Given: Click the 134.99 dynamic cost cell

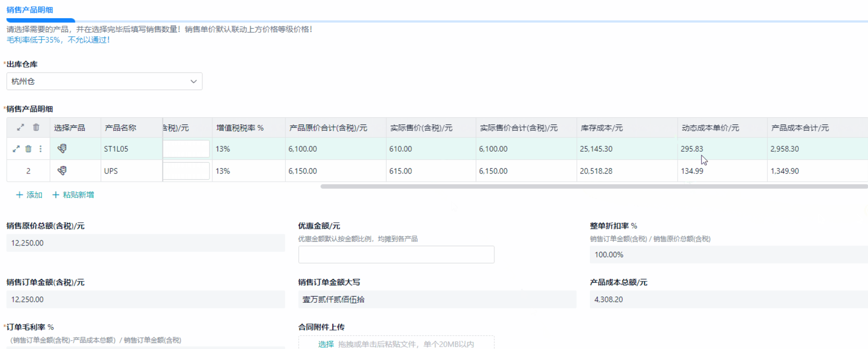Looking at the screenshot, I should 722,171.
